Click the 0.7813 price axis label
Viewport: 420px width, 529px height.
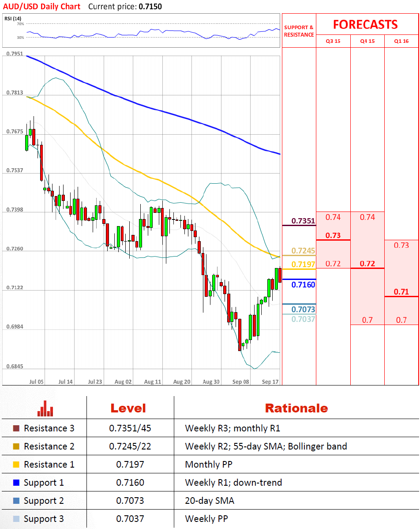click(15, 92)
